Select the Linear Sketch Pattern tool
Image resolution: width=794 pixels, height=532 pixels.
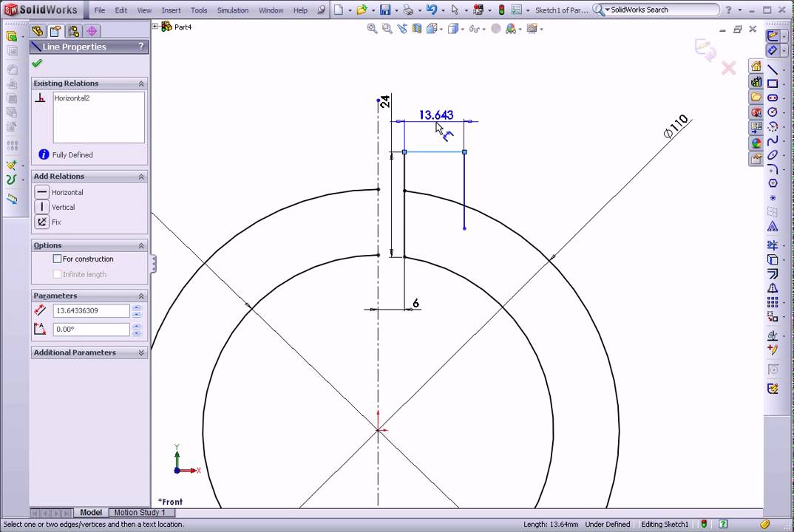click(x=773, y=302)
